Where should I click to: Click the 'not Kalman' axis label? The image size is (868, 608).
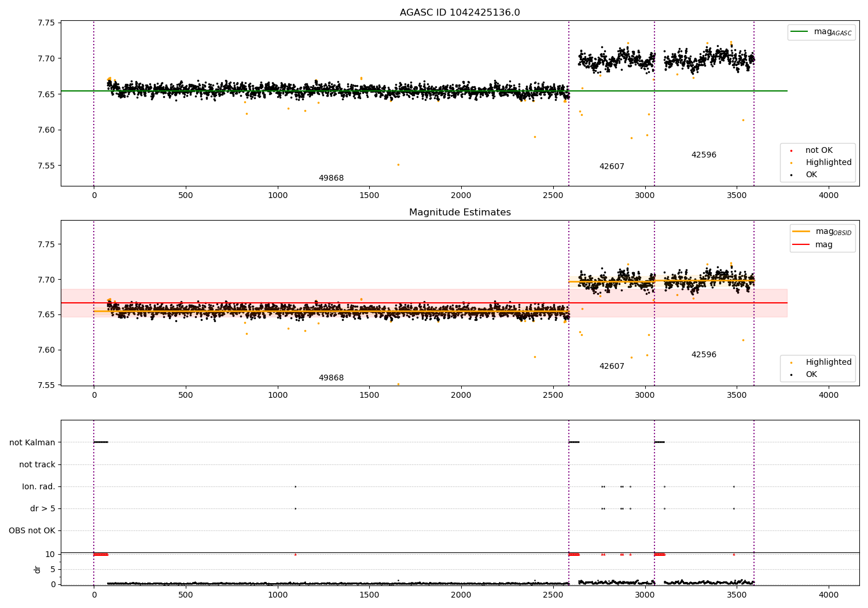click(32, 442)
